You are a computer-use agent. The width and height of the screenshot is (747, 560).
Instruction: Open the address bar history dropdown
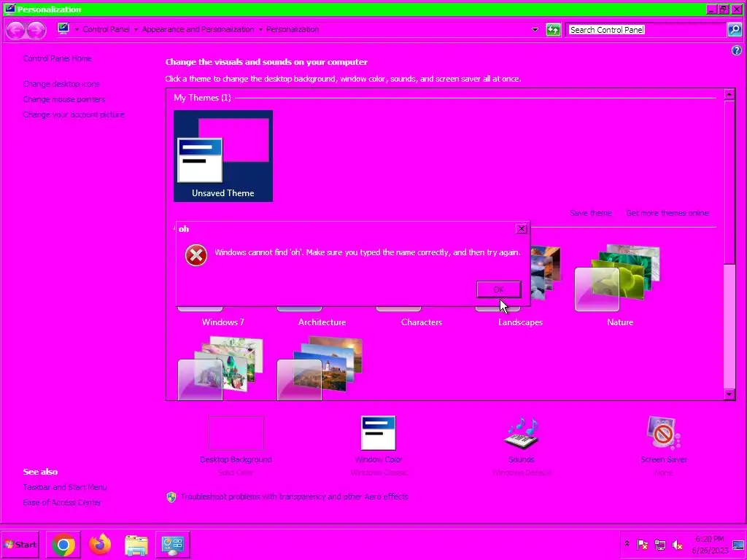535,29
